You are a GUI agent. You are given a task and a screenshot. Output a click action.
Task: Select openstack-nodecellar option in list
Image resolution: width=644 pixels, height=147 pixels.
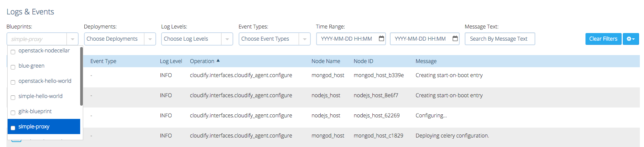point(44,51)
